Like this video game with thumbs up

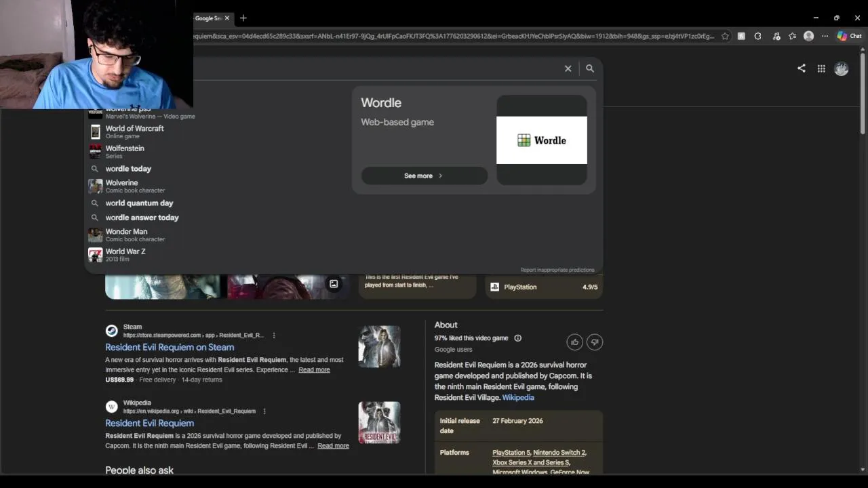pos(575,342)
